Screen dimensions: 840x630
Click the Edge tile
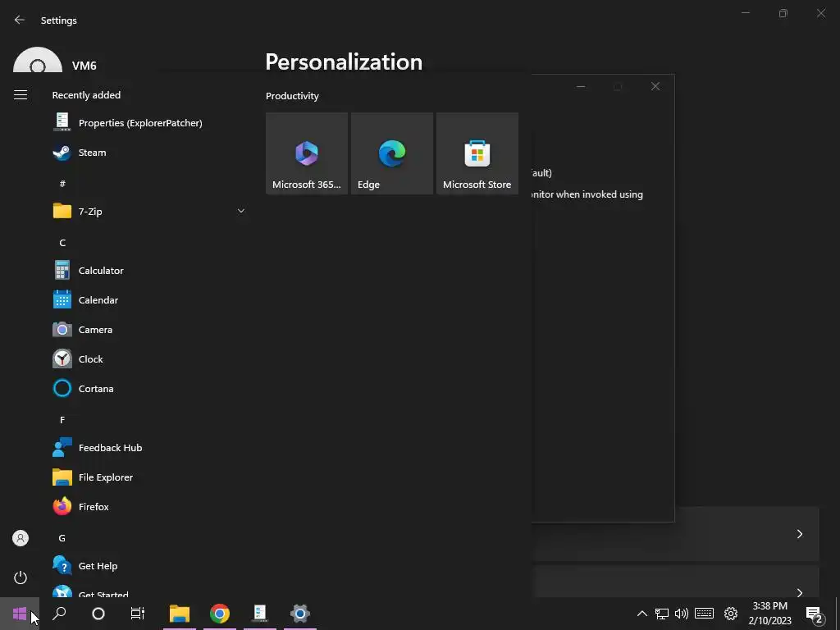(391, 153)
